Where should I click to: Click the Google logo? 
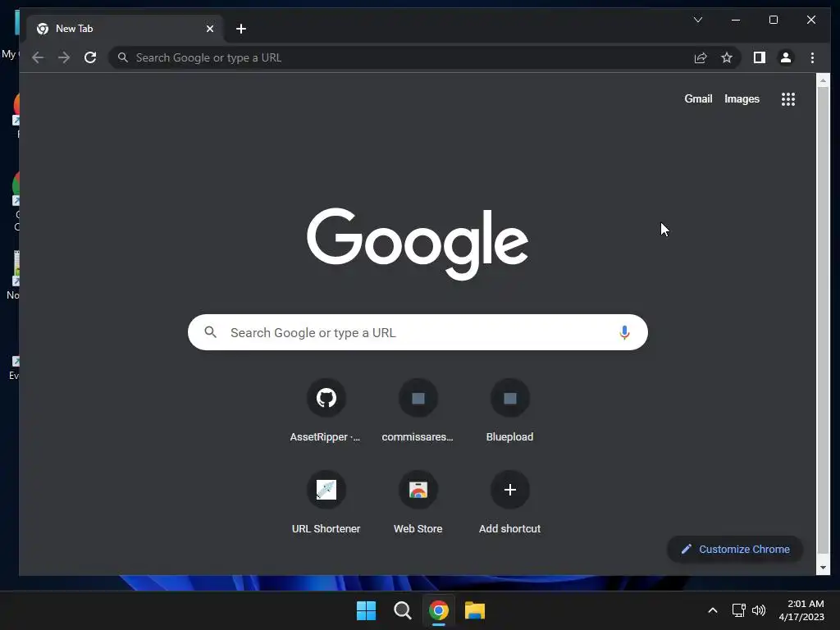click(x=418, y=244)
